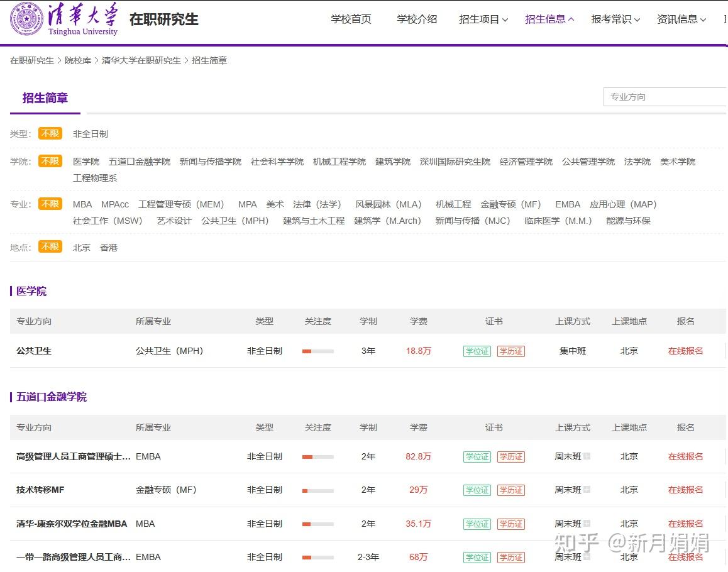Expand the 周末班 plus icon in 82.8万 EMBA row
Image resolution: width=728 pixels, height=572 pixels.
coord(587,456)
